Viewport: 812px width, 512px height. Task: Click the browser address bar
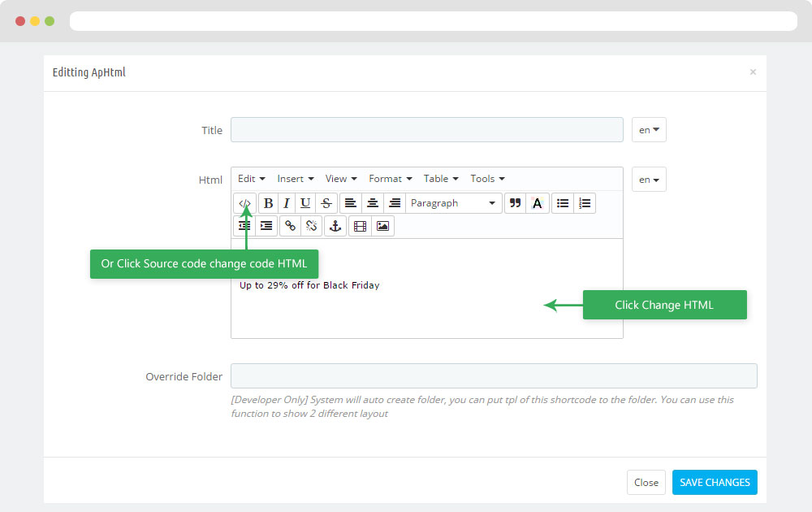(434, 21)
